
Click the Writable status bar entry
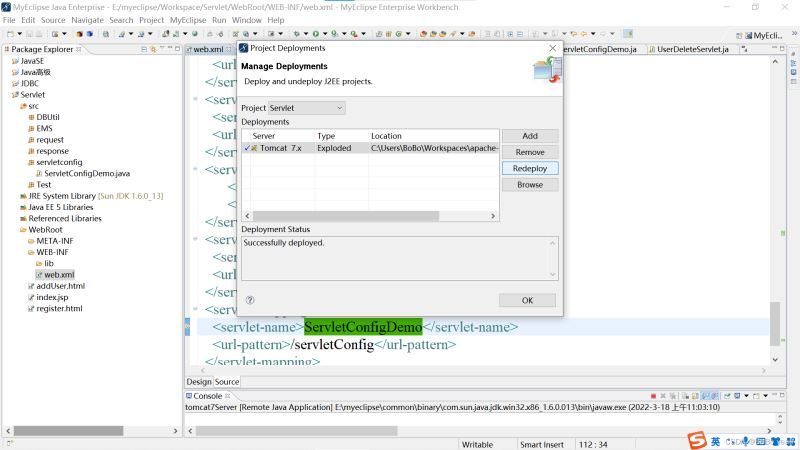tap(477, 444)
